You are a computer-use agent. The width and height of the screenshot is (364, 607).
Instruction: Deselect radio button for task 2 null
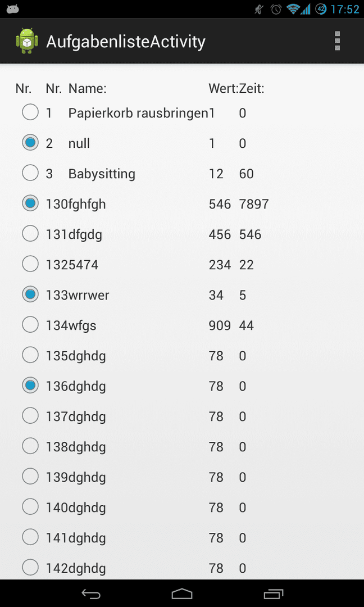(30, 143)
